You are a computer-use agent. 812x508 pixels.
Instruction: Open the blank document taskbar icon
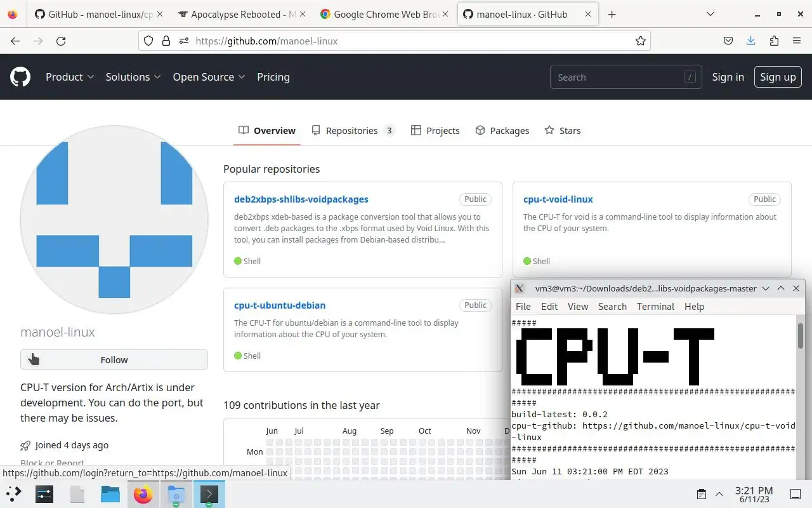[77, 493]
